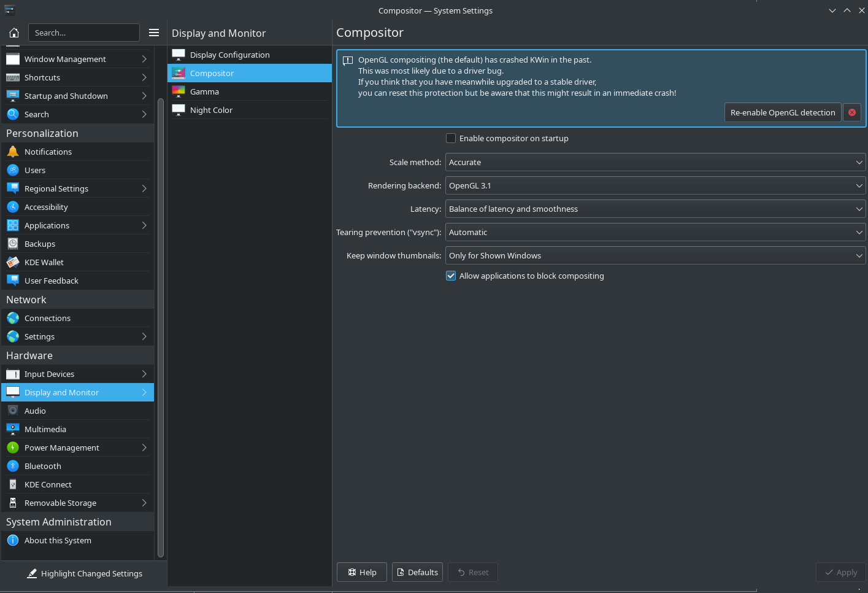Select Display and Monitor category
The width and height of the screenshot is (868, 593).
click(77, 392)
